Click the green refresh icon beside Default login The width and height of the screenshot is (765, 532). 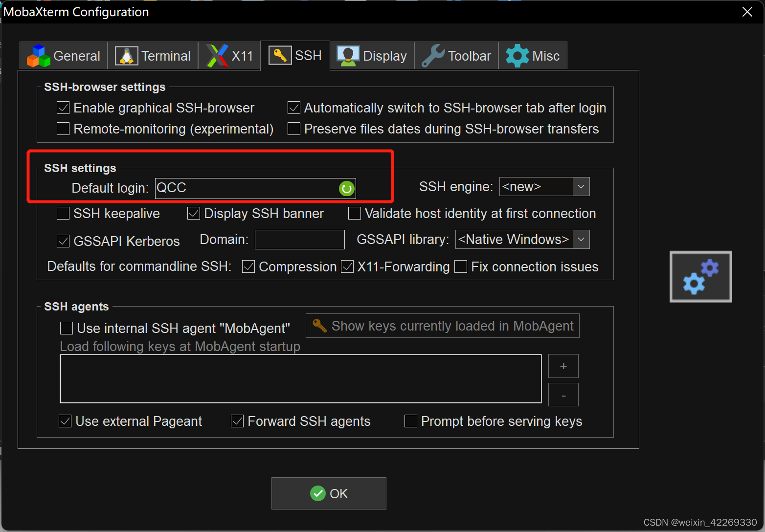(x=346, y=188)
